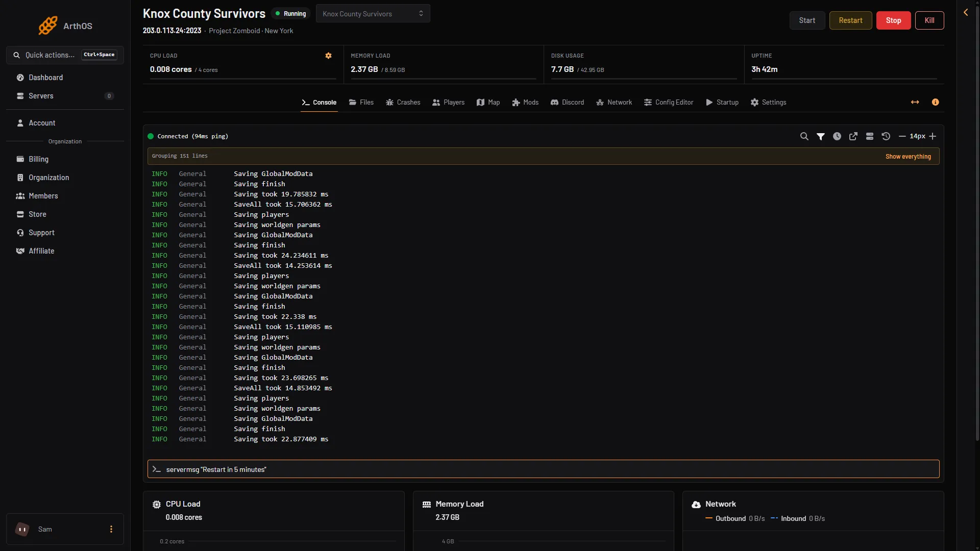The width and height of the screenshot is (980, 551).
Task: Open the Affiliate sidebar item
Action: click(65, 251)
